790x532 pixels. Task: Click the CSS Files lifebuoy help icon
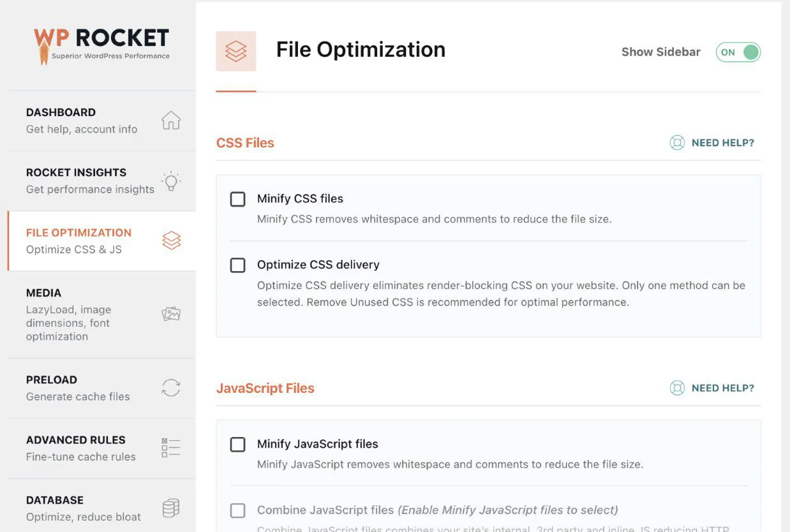[x=677, y=143]
